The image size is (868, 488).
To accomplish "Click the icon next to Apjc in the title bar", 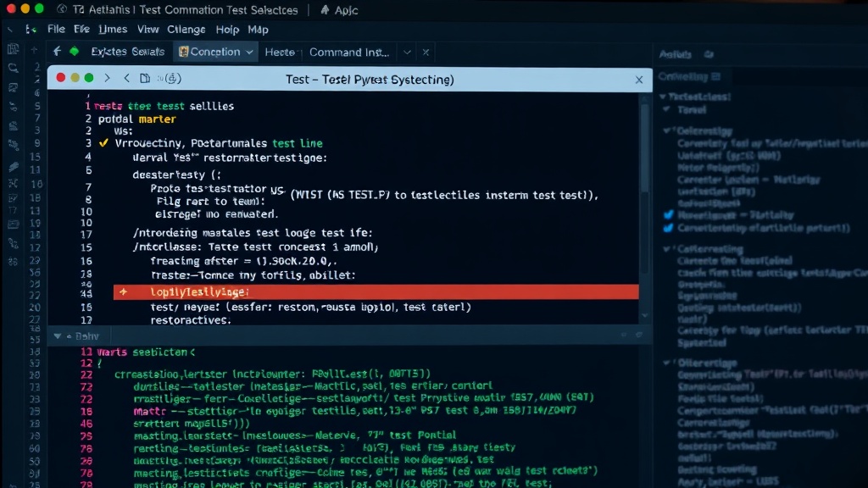I will click(325, 9).
